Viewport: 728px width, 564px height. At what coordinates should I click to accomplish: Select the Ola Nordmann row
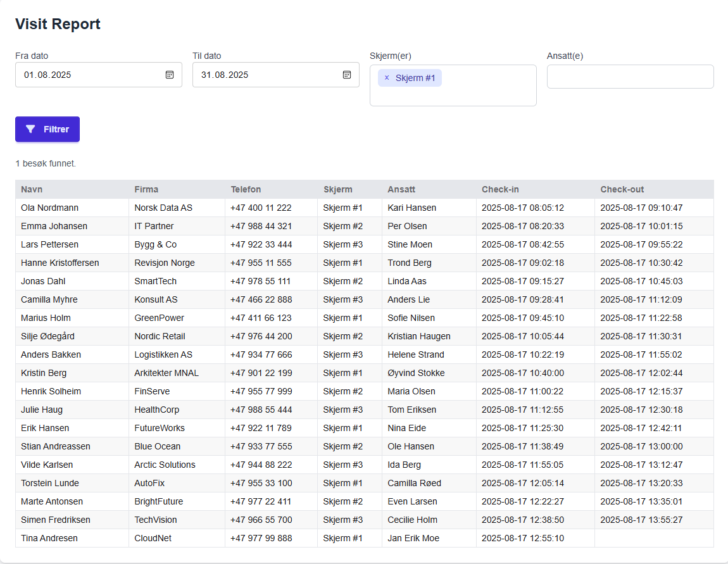pos(49,208)
